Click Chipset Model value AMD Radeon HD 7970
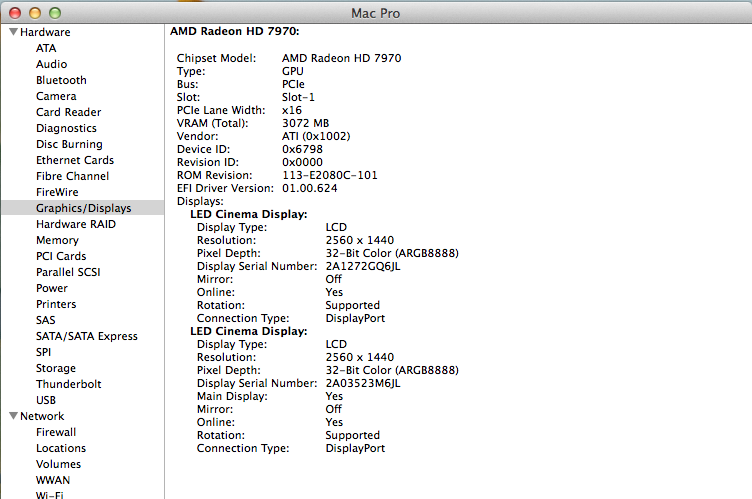752x499 pixels. [341, 58]
